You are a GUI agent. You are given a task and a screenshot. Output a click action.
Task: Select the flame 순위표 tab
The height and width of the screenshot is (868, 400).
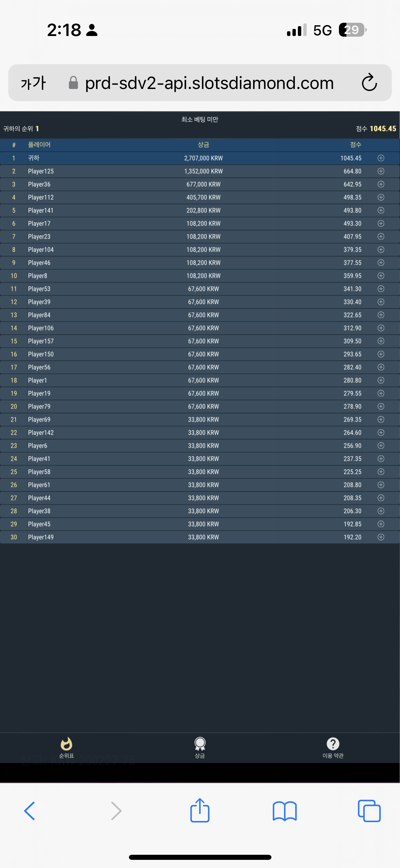[x=66, y=748]
